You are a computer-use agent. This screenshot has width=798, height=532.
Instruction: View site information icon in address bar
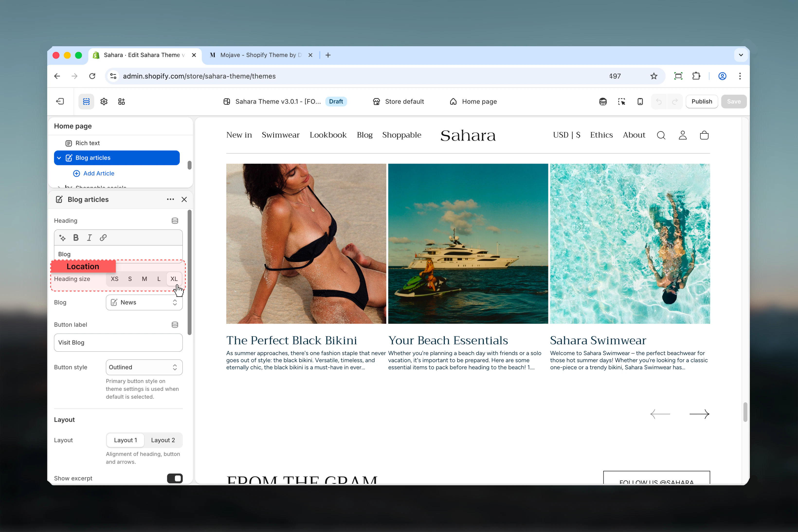point(113,76)
